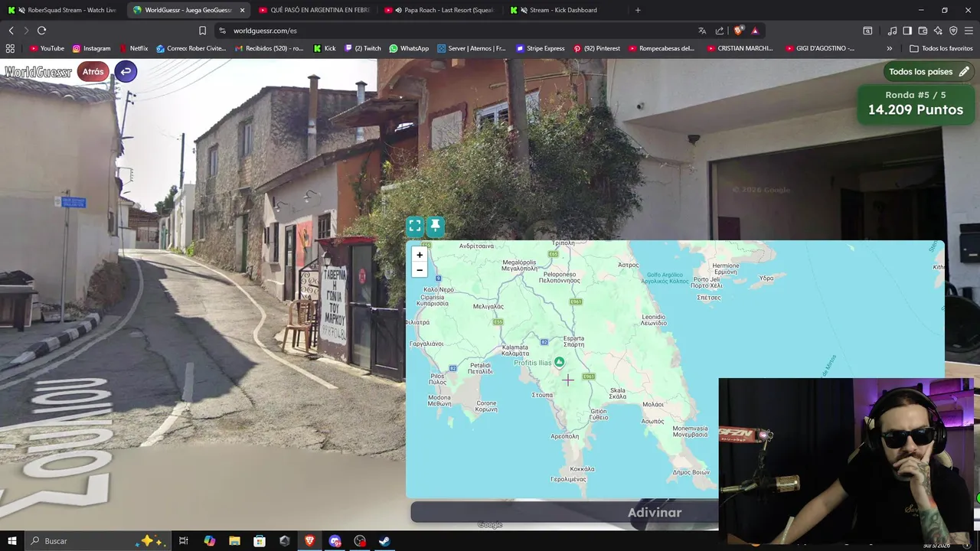
Task: Open the Netflix bookmark
Action: (134, 48)
